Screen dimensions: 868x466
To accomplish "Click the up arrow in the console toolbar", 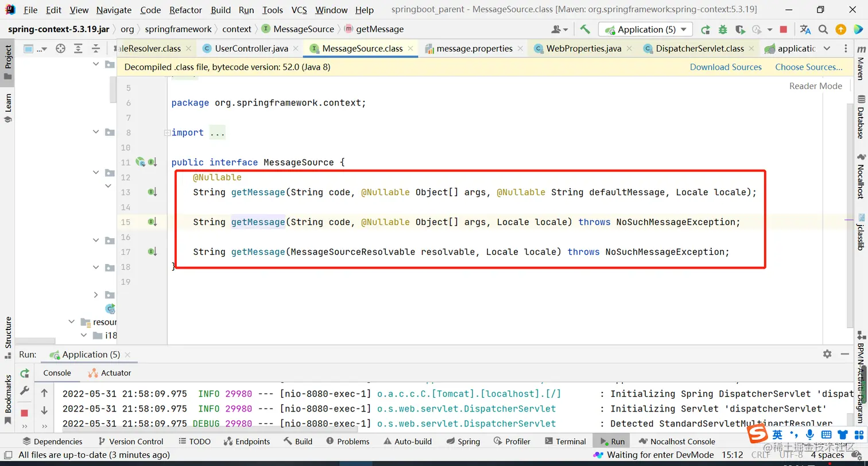I will coord(44,393).
